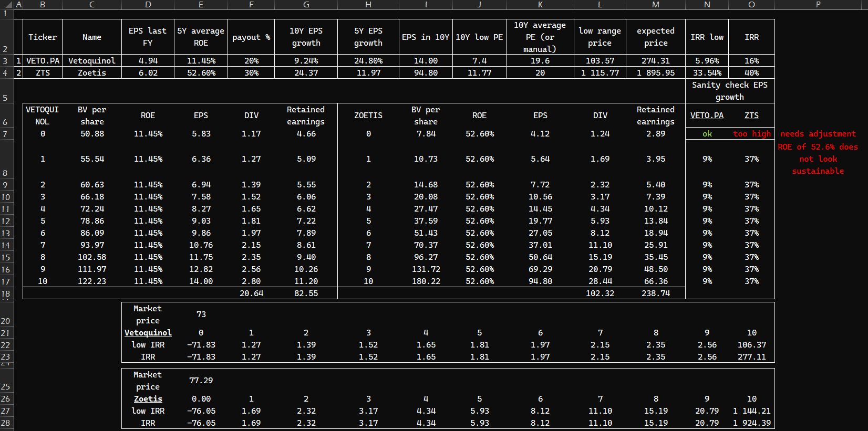Select the market price value 77.29

coord(201,381)
